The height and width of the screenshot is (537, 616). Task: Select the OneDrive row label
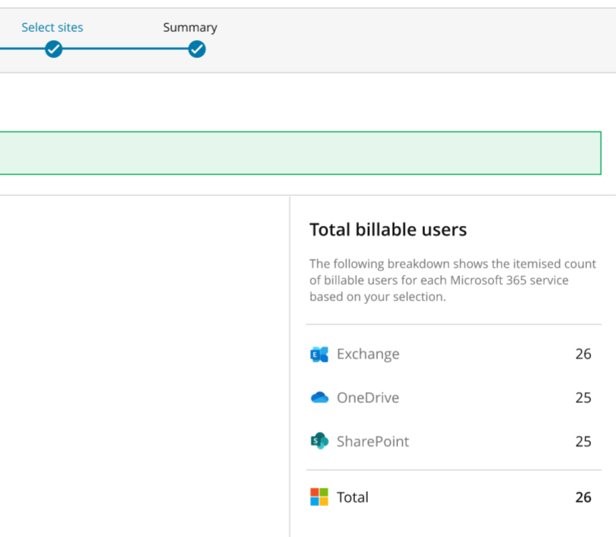[x=368, y=398]
